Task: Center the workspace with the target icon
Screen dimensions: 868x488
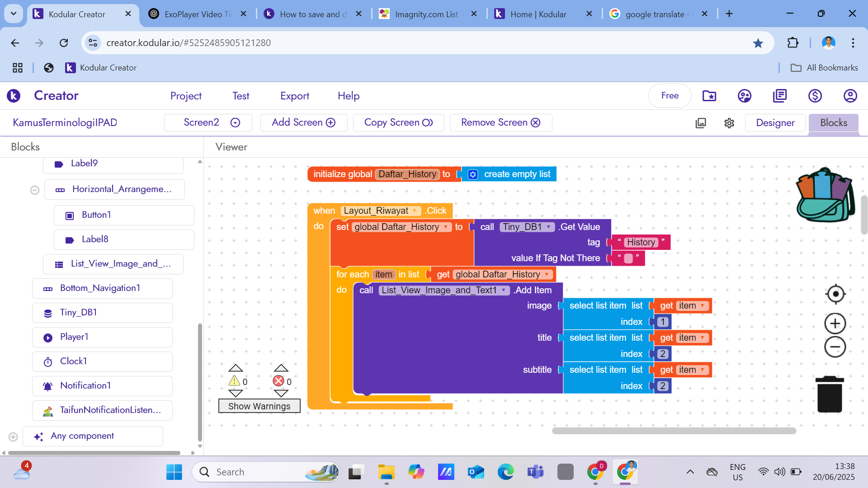Action: [x=835, y=294]
